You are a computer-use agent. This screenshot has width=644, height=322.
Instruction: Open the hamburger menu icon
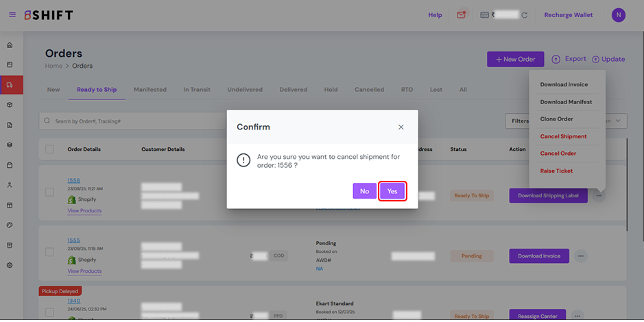coord(12,15)
